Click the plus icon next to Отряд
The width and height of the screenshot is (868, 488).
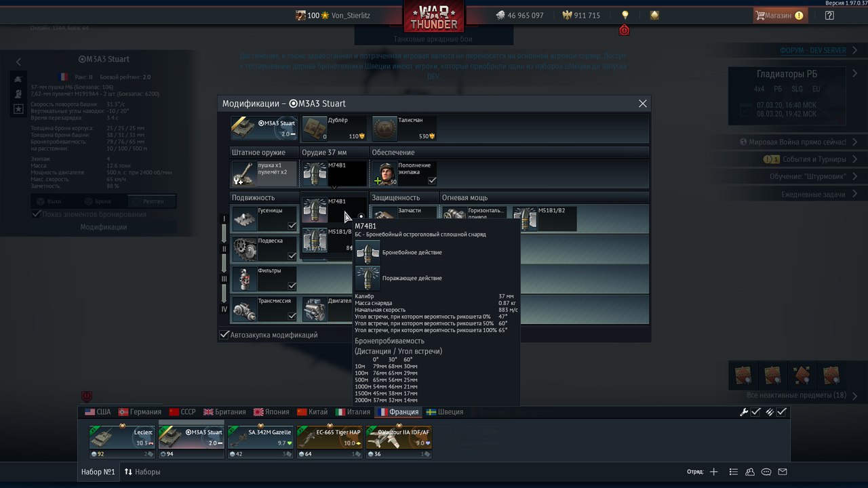pyautogui.click(x=713, y=472)
